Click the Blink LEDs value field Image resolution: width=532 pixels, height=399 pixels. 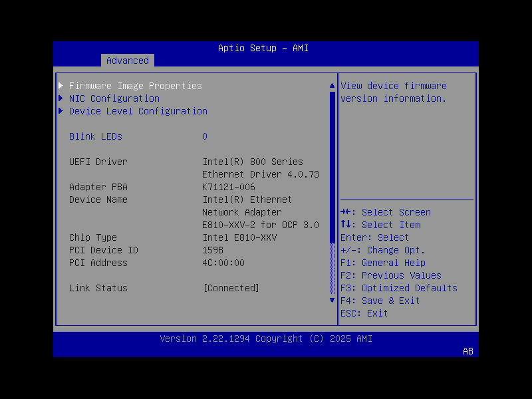(x=205, y=136)
